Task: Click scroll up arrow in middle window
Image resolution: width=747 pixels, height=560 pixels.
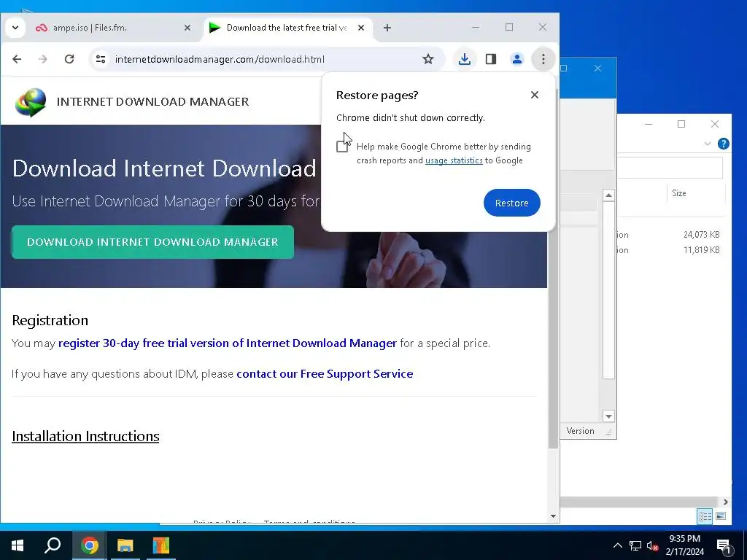Action: click(608, 195)
